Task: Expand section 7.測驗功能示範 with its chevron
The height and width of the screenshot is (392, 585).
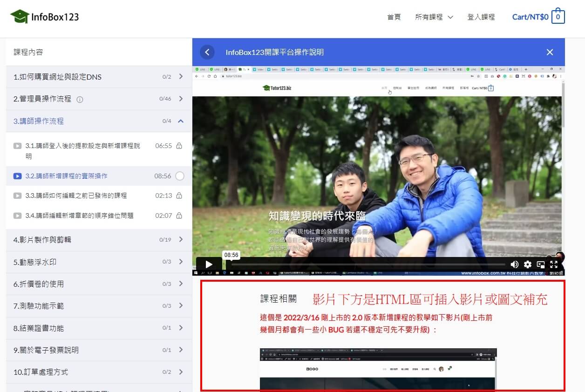Action: [181, 306]
